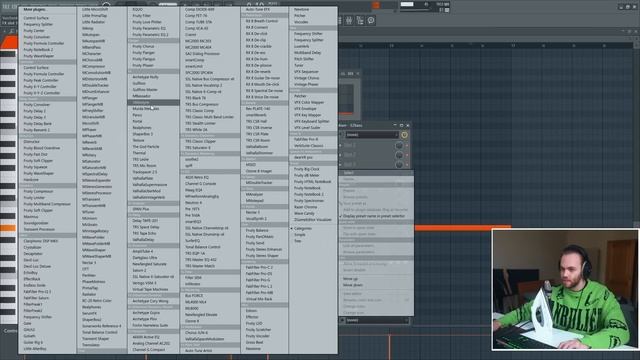This screenshot has width=640, height=360.
Task: Select VocalSynth 2 plugin
Action: pyautogui.click(x=256, y=219)
